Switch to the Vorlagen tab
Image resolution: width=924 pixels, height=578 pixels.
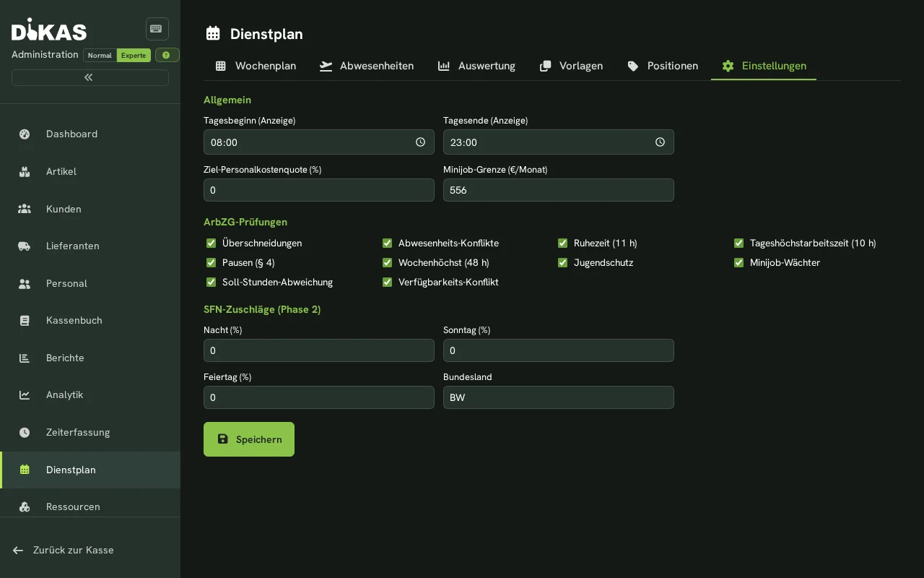[571, 66]
